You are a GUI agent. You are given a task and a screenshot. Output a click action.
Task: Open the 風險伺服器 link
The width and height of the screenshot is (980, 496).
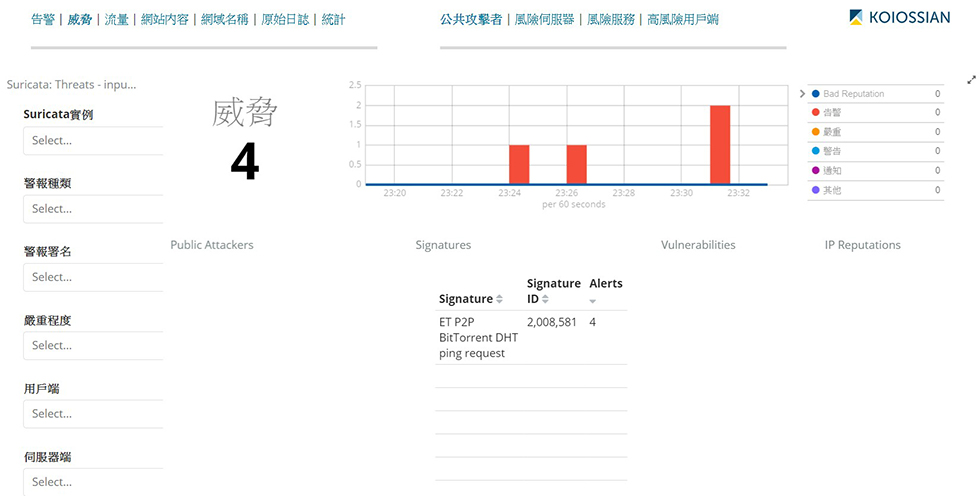[x=544, y=19]
